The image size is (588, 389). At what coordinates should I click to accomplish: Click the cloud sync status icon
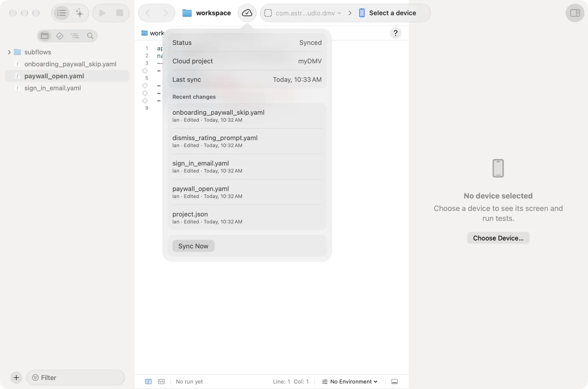pyautogui.click(x=247, y=13)
